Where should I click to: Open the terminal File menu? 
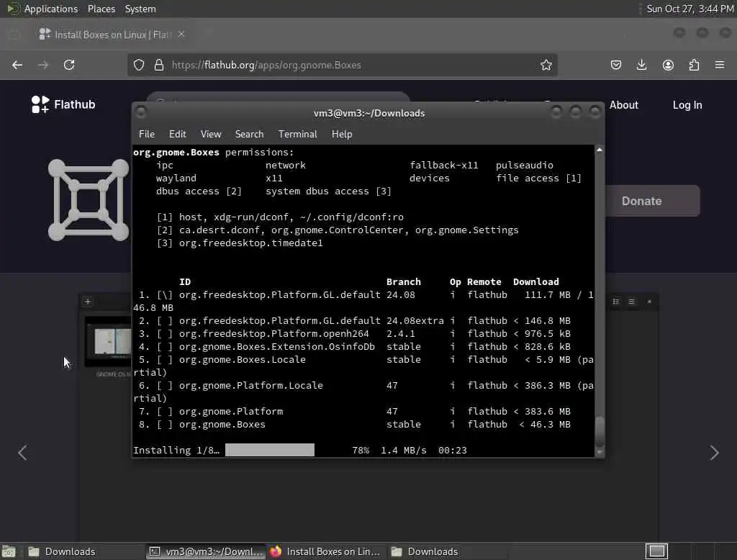coord(147,134)
